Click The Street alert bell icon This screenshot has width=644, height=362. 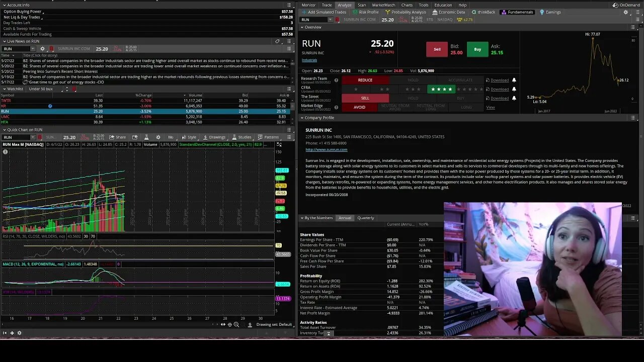[x=514, y=98]
